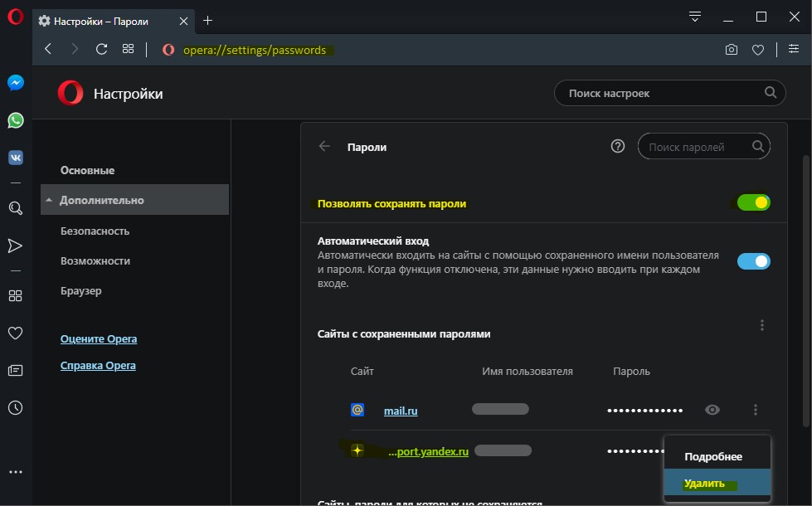Image resolution: width=812 pixels, height=506 pixels.
Task: Open VK in the sidebar
Action: [16, 158]
